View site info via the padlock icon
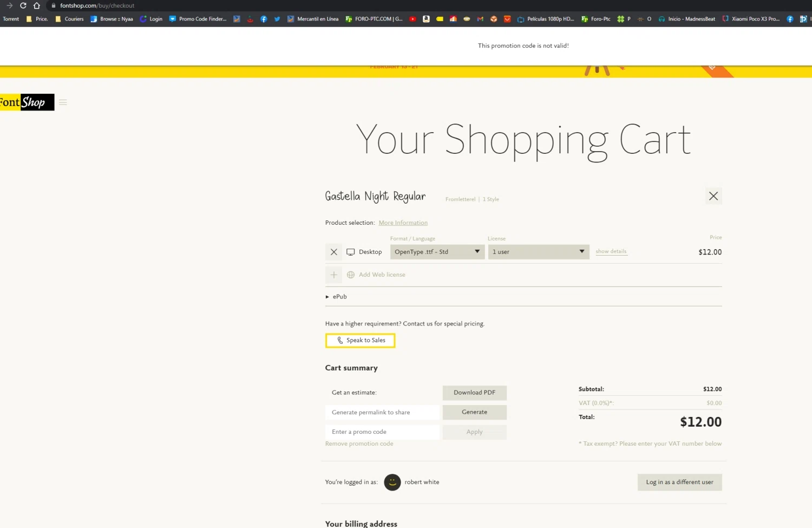The height and width of the screenshot is (528, 812). pos(53,5)
